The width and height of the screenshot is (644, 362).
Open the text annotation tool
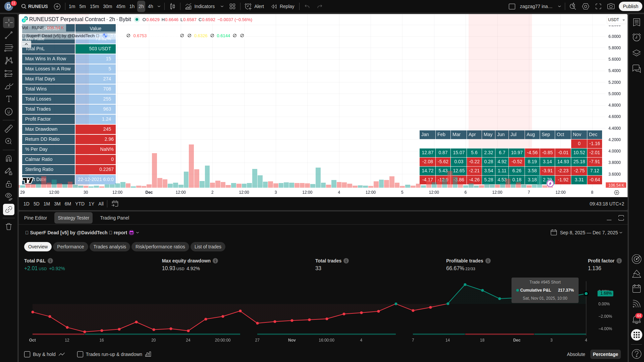click(x=9, y=99)
